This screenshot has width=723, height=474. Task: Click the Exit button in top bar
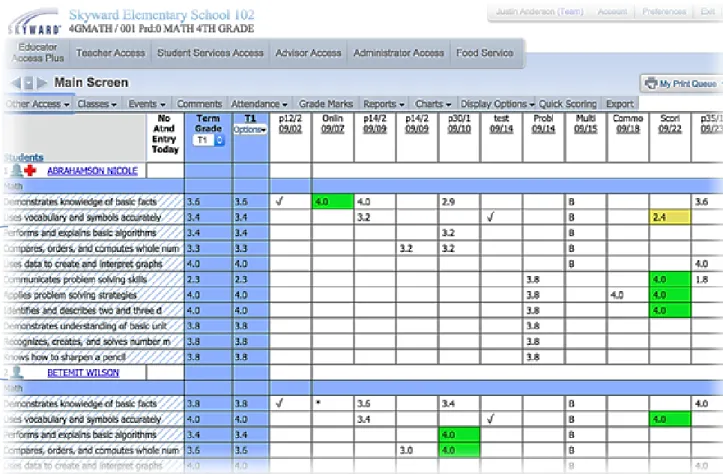(708, 12)
